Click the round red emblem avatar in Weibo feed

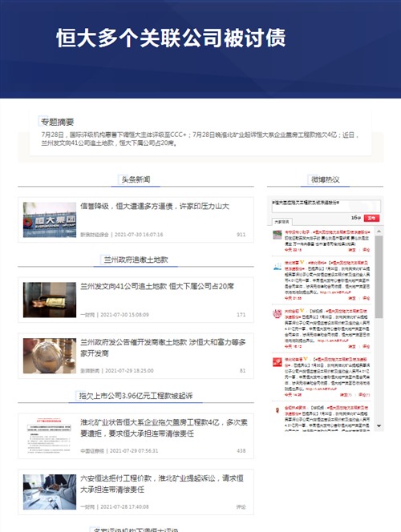pyautogui.click(x=277, y=313)
